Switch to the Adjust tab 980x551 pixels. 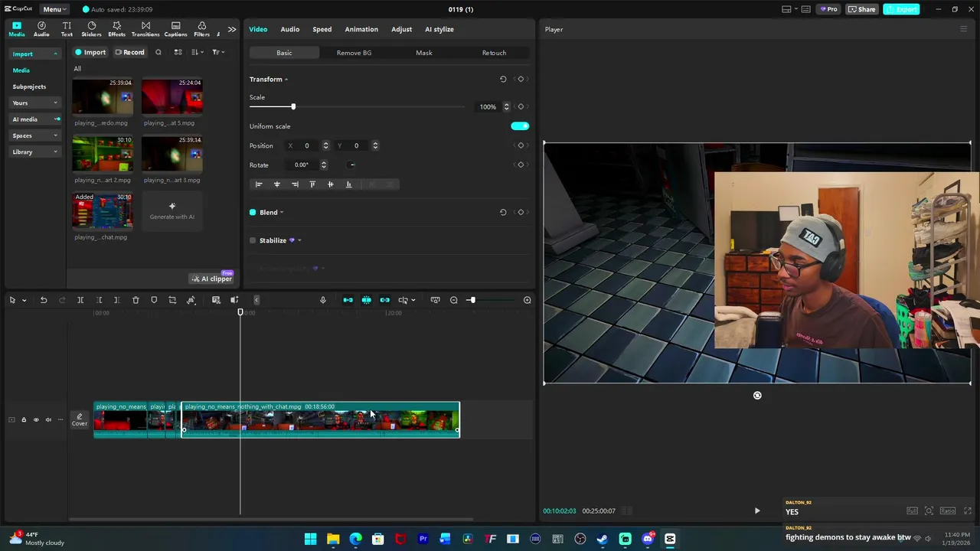tap(401, 29)
